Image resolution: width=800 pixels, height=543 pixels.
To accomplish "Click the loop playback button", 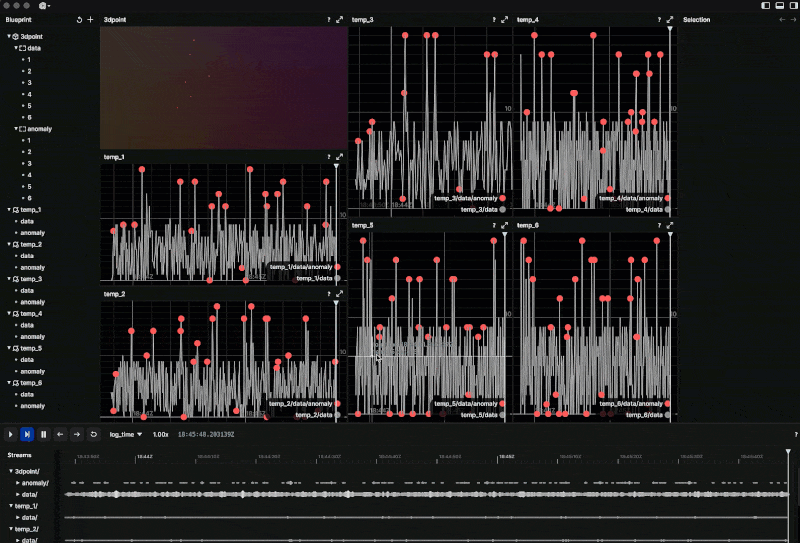I will click(x=93, y=435).
